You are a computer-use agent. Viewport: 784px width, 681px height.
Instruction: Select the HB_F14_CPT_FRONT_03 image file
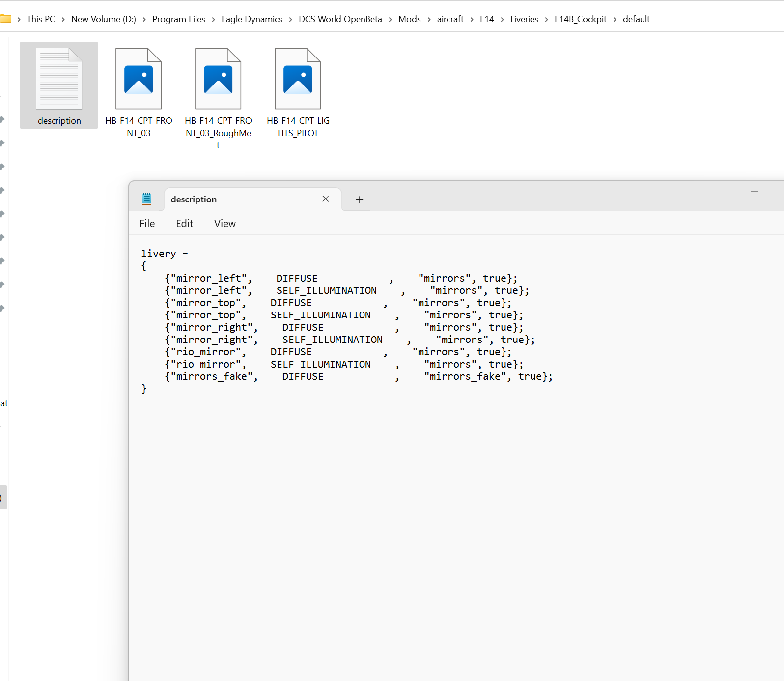[x=139, y=91]
